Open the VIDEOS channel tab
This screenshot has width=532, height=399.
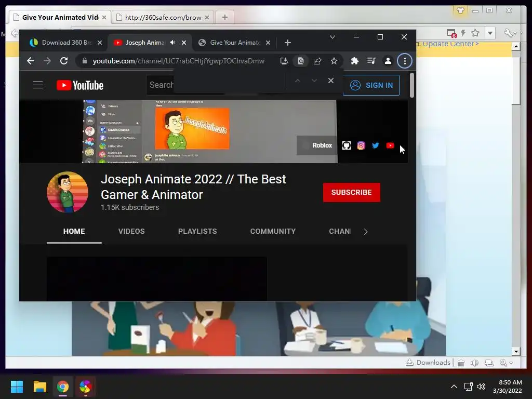131,231
